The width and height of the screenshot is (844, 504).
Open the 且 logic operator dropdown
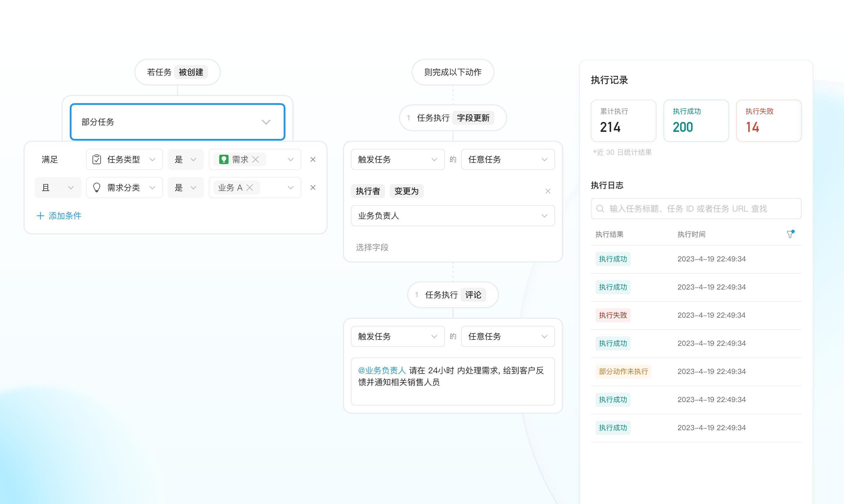(x=58, y=188)
